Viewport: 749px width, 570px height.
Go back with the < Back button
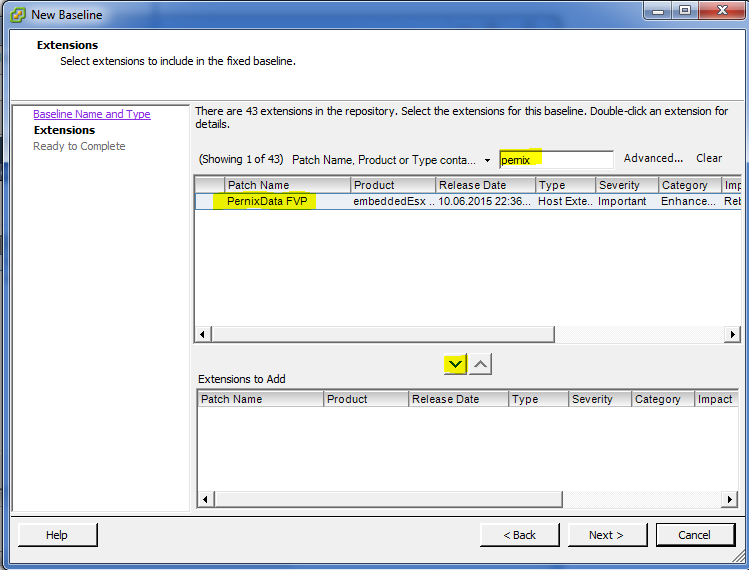(519, 535)
